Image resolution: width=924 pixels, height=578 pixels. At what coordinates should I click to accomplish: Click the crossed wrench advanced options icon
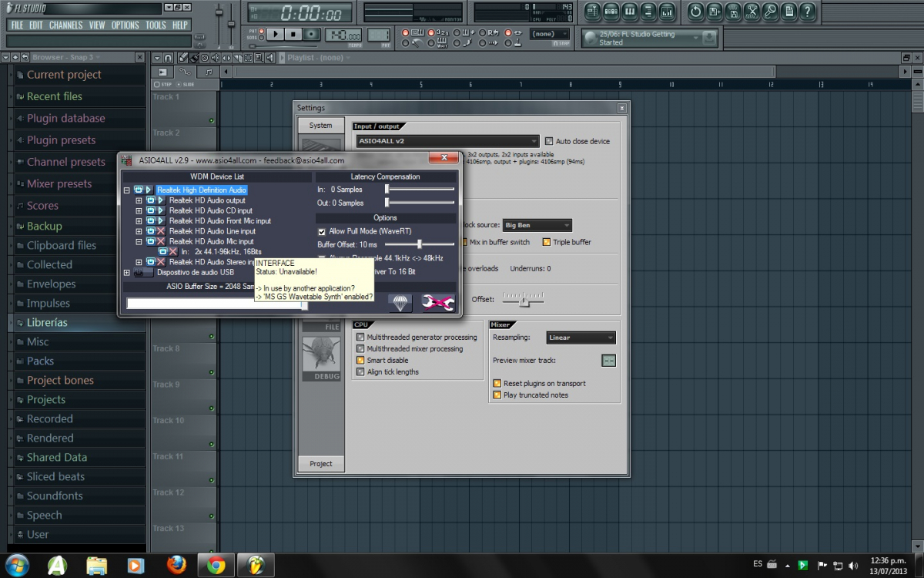tap(438, 303)
